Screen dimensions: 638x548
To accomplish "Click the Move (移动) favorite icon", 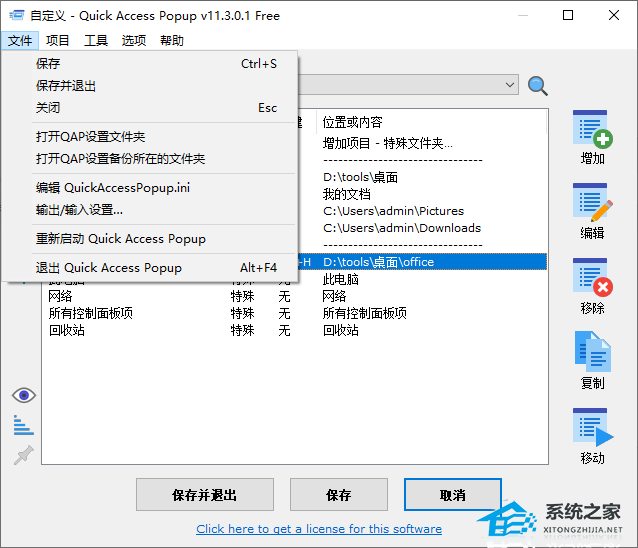I will [592, 428].
